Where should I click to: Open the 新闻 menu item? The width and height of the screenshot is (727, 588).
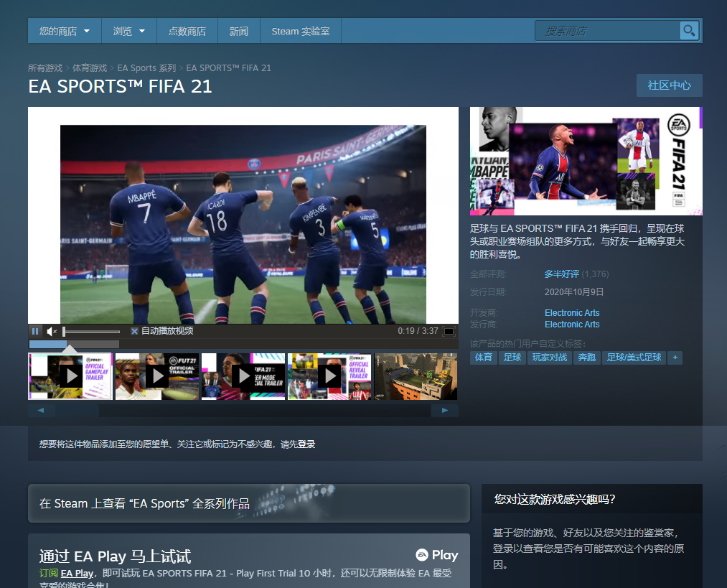(x=239, y=31)
